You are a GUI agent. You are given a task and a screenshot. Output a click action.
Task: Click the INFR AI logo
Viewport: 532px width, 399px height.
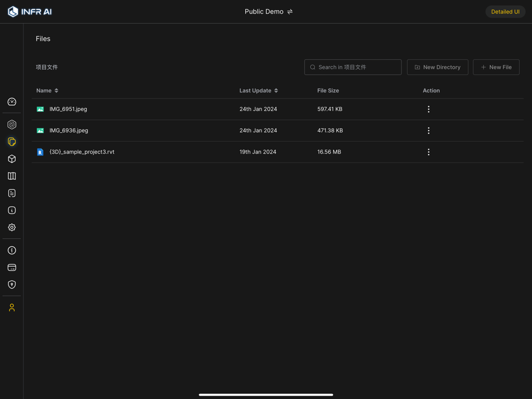[29, 11]
